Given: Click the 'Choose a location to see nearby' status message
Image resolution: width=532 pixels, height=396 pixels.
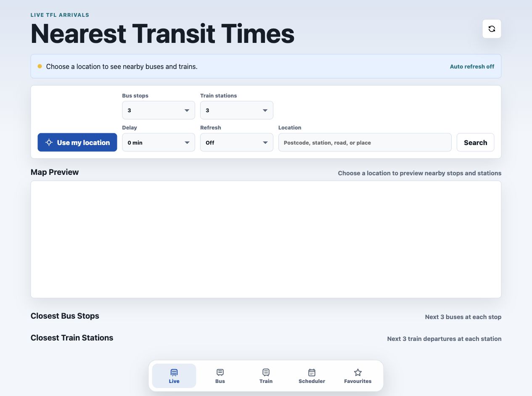Looking at the screenshot, I should 122,66.
